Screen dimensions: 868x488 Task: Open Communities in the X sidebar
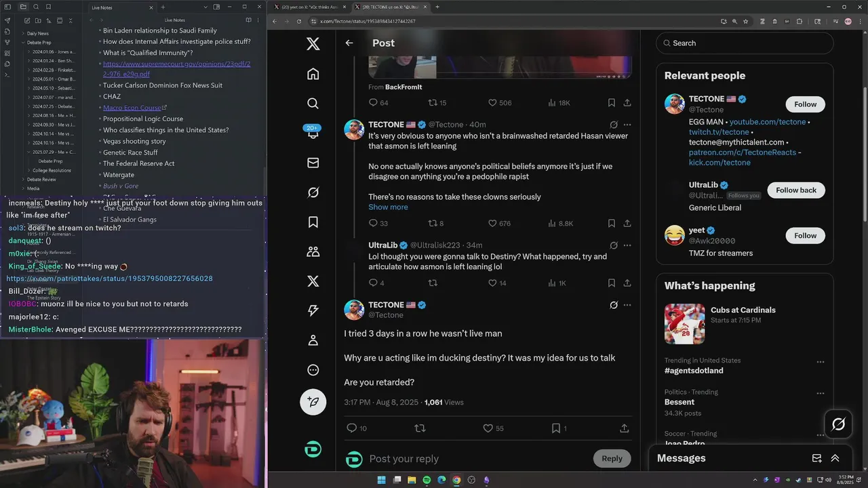pyautogui.click(x=313, y=251)
